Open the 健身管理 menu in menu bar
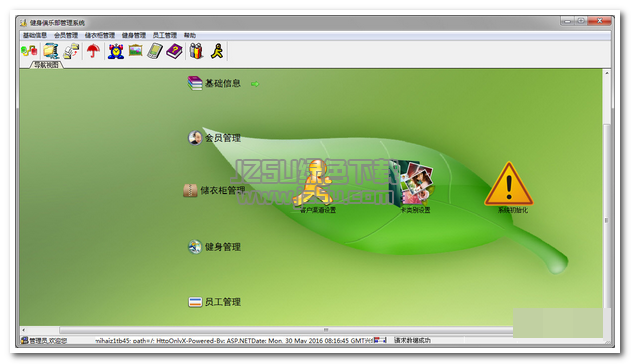This screenshot has width=631, height=364. pos(134,35)
